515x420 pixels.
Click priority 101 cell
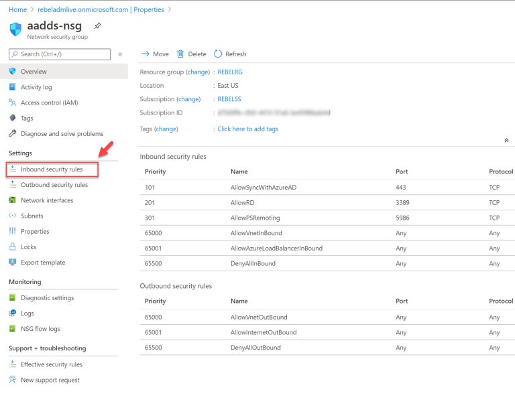pos(150,187)
